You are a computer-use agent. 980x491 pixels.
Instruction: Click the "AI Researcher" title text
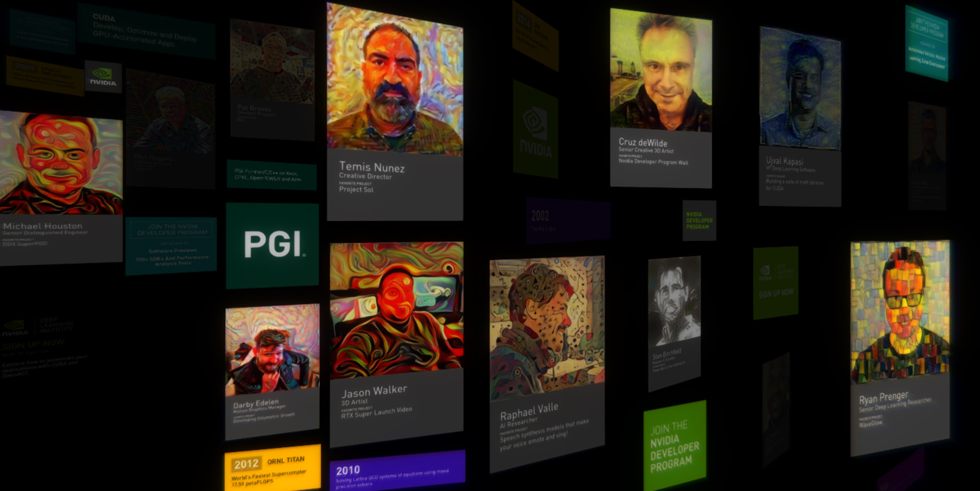(x=518, y=423)
